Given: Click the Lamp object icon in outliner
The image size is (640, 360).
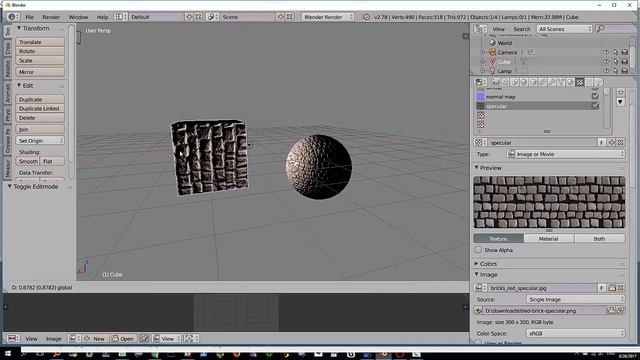Looking at the screenshot, I should pos(493,71).
